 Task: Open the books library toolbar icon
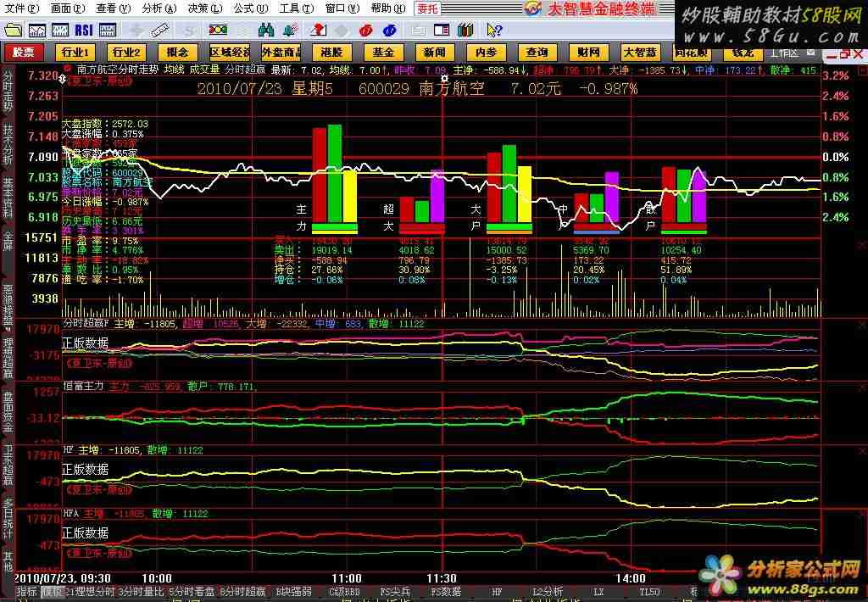pyautogui.click(x=465, y=30)
